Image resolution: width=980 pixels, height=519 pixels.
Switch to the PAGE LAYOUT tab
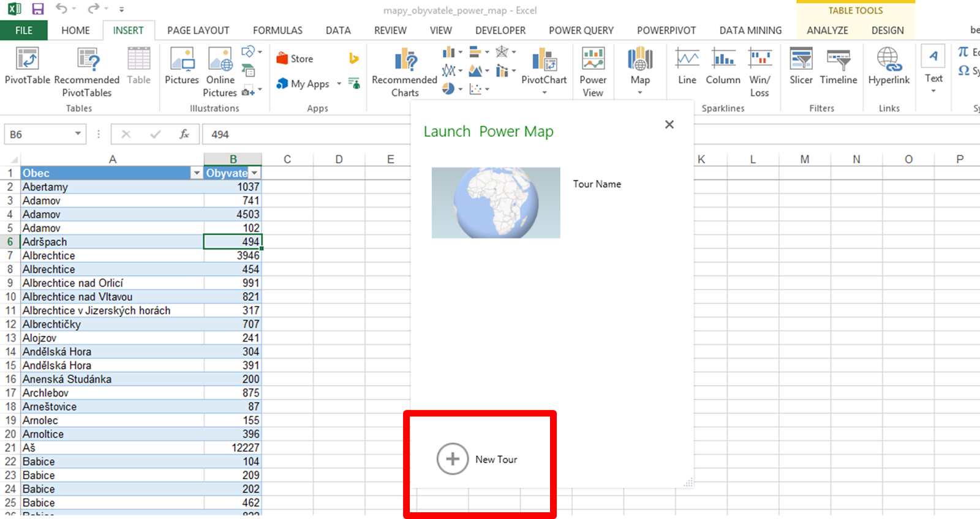pyautogui.click(x=198, y=30)
